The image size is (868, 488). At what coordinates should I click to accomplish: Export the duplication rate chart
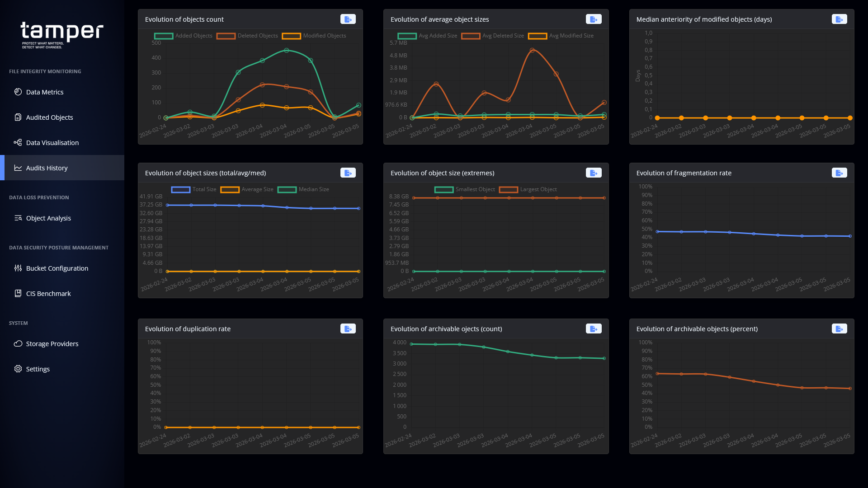click(x=348, y=329)
